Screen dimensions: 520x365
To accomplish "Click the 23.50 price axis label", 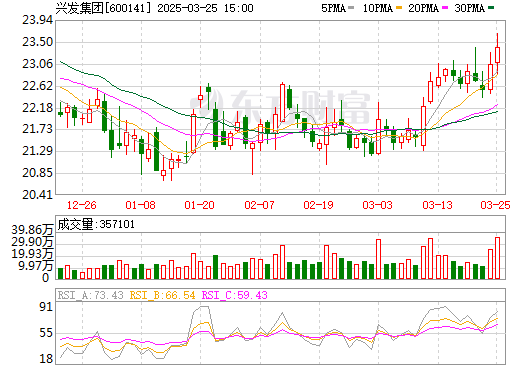I will [x=38, y=42].
